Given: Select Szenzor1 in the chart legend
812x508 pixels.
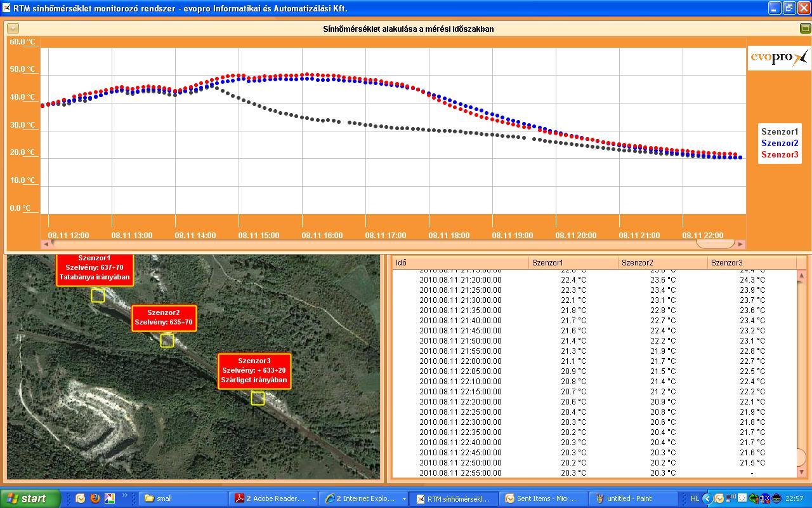Looking at the screenshot, I should 780,132.
